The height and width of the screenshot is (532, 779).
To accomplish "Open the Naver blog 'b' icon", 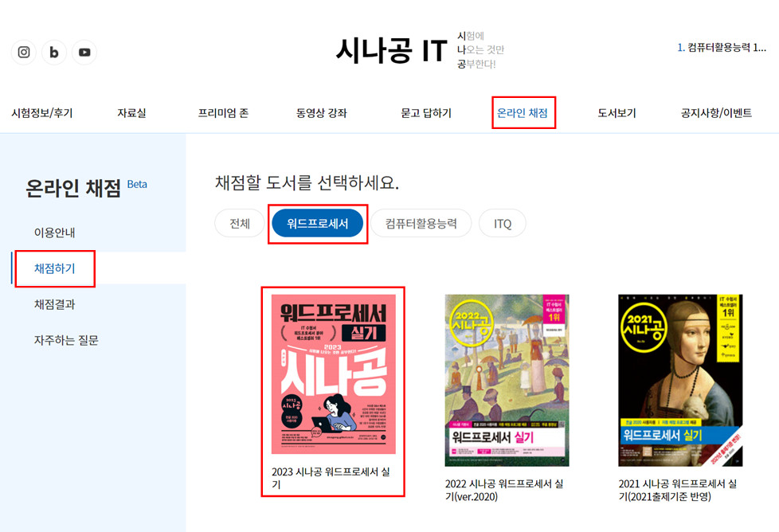I will coord(54,52).
